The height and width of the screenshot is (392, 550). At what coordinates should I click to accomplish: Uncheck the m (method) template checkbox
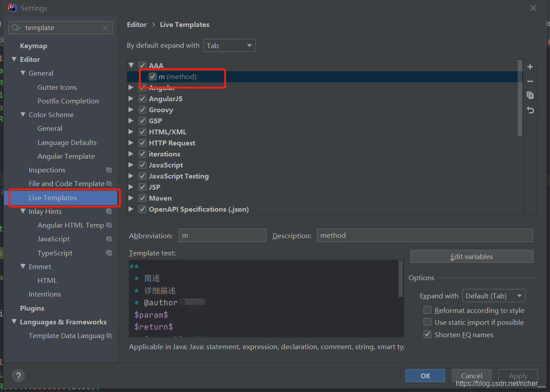pos(152,77)
